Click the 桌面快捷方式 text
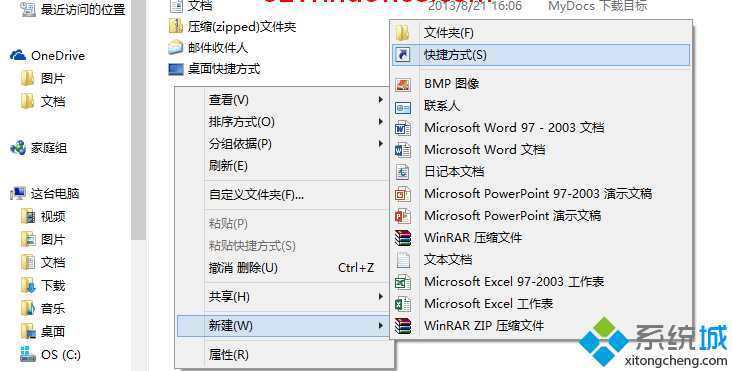This screenshot has width=732, height=371. tap(224, 69)
